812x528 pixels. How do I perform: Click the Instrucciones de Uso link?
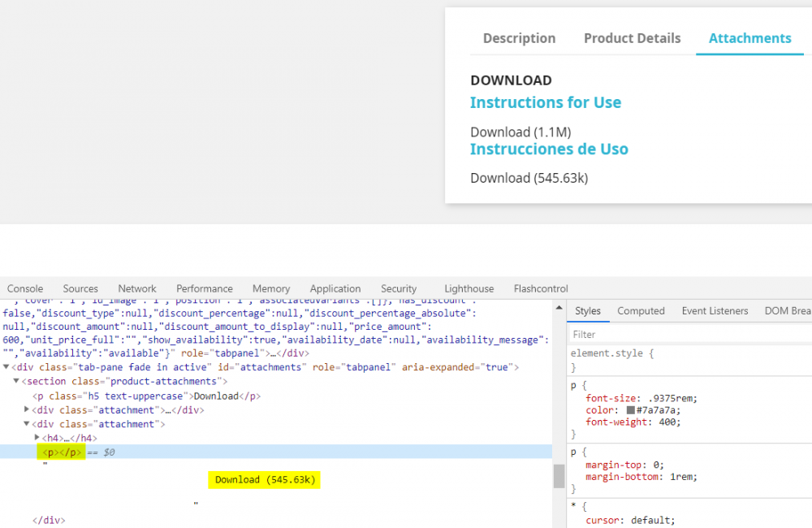point(549,149)
